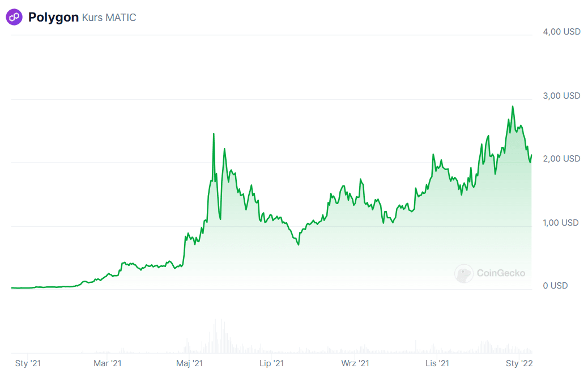Click the Lis '21 date label
This screenshot has height=377, width=588.
pyautogui.click(x=437, y=363)
